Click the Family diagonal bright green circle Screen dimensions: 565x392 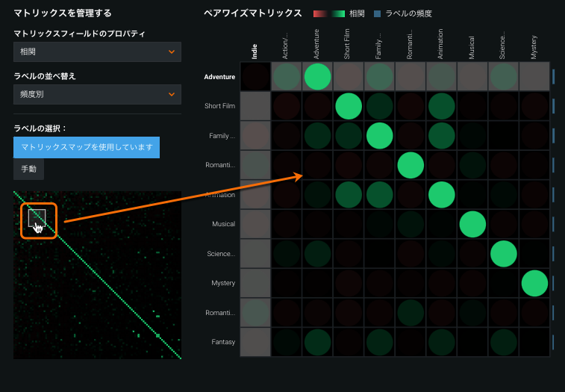379,135
